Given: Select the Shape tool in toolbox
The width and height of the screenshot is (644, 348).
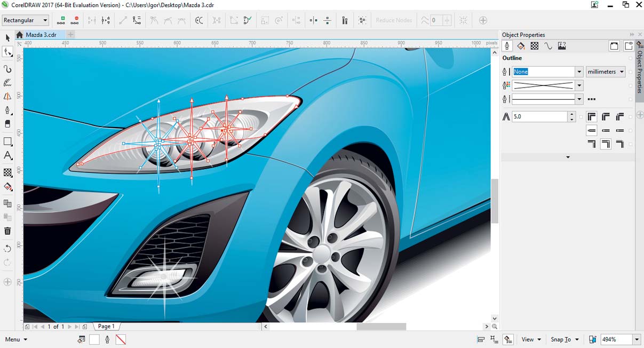Looking at the screenshot, I should [7, 52].
